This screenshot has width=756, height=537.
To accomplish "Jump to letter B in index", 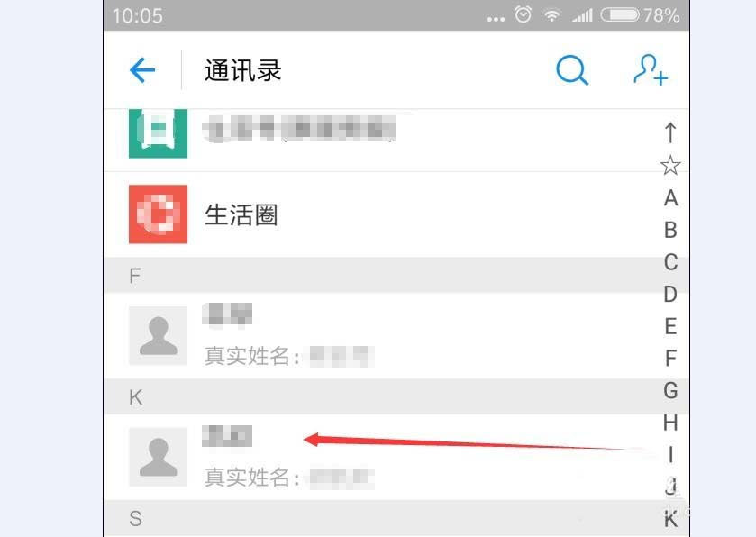I will (x=670, y=230).
